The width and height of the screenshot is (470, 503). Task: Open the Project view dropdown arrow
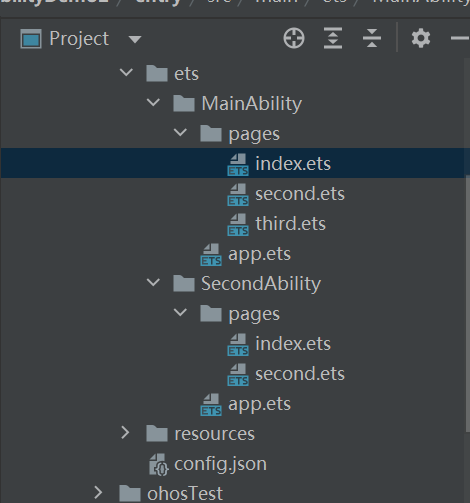pos(135,39)
